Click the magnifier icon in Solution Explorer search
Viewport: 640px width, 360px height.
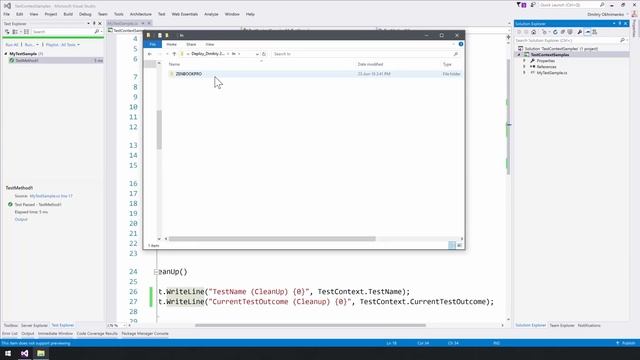coord(622,40)
